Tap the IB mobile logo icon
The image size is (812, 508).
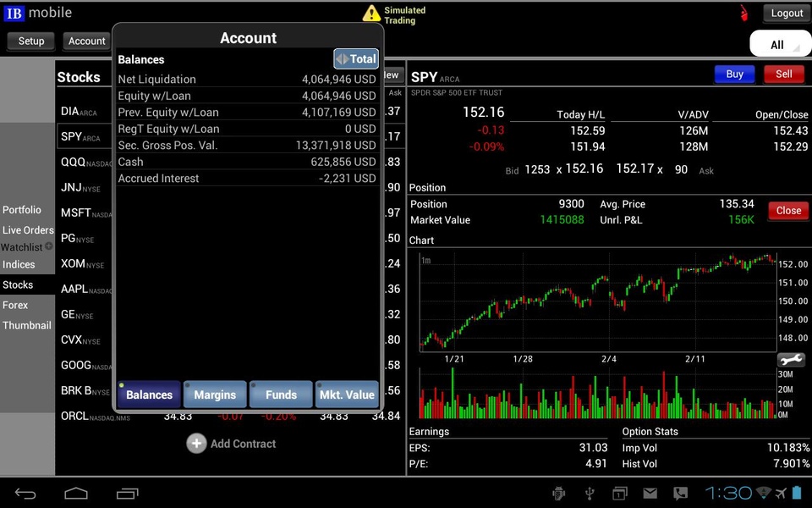point(14,13)
